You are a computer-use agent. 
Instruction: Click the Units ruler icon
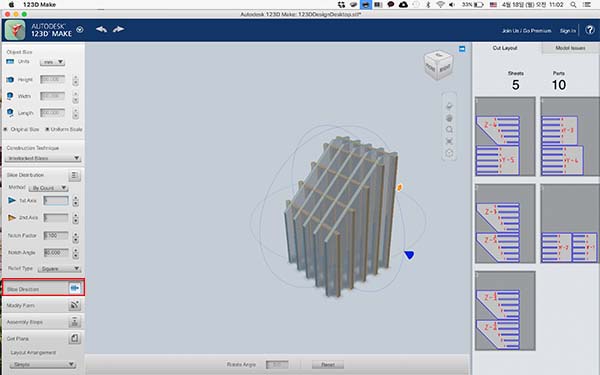[x=10, y=61]
